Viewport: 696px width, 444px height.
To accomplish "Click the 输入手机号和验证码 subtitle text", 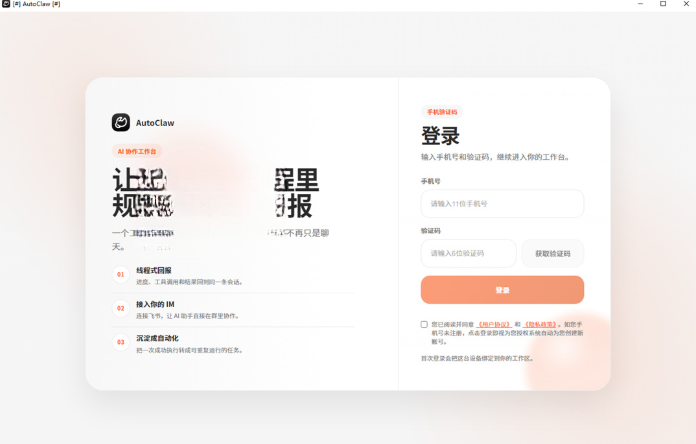I will pos(495,157).
